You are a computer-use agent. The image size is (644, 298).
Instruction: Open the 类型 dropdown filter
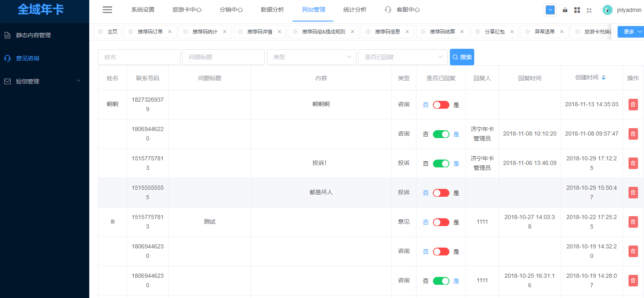click(311, 57)
